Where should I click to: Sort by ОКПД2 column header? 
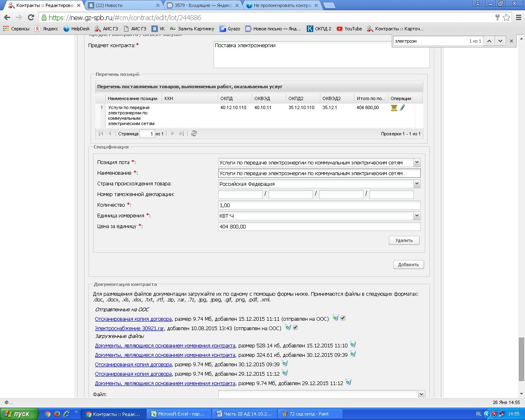tap(303, 98)
